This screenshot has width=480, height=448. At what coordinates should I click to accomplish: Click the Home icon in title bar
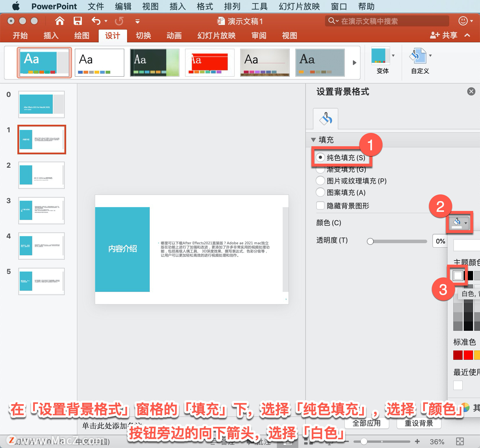point(60,21)
